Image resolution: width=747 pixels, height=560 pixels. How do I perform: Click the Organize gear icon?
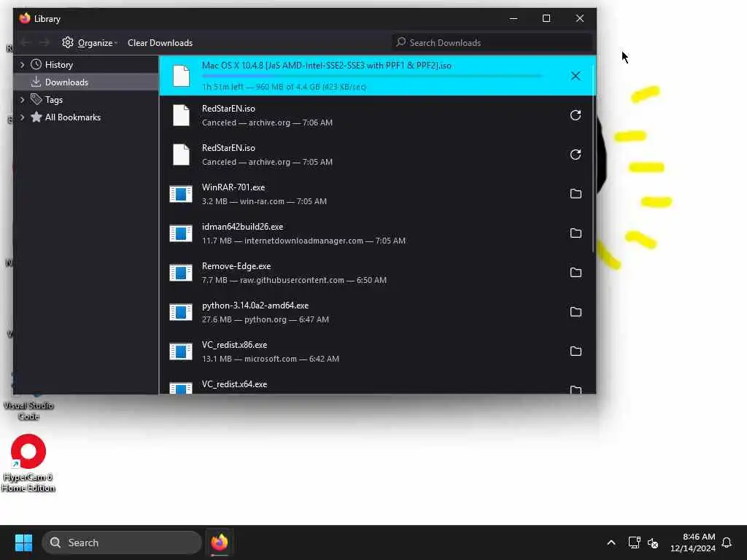[x=68, y=42]
